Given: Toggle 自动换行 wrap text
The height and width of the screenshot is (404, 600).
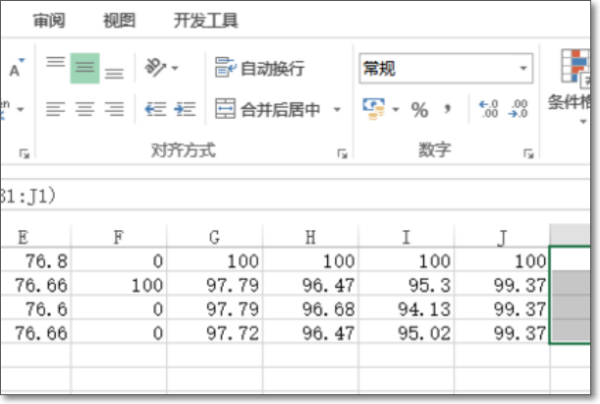Looking at the screenshot, I should point(259,68).
